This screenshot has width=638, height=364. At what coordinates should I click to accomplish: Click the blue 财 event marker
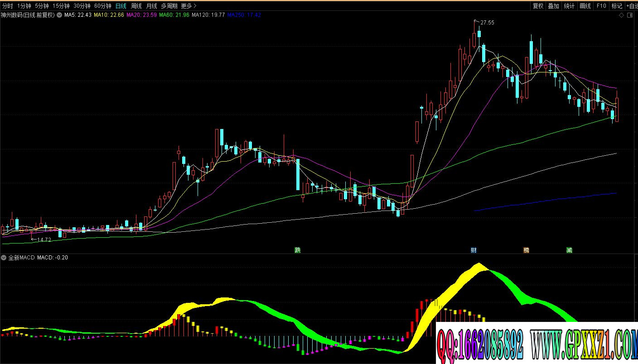pyautogui.click(x=474, y=250)
